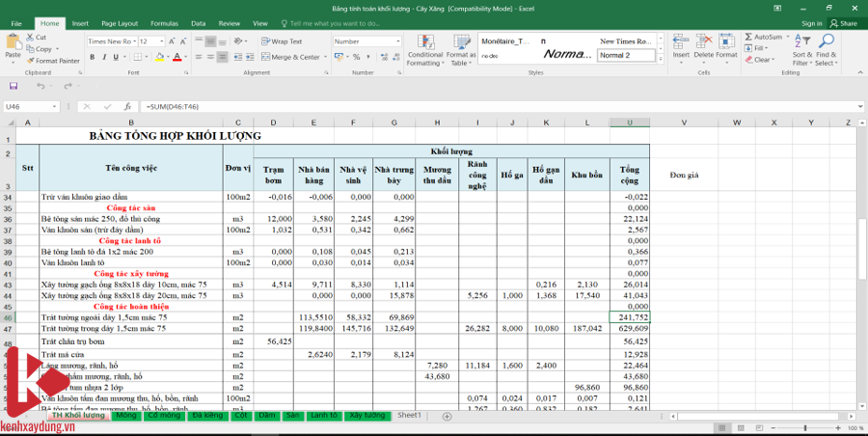Click the Italic button

(103, 58)
